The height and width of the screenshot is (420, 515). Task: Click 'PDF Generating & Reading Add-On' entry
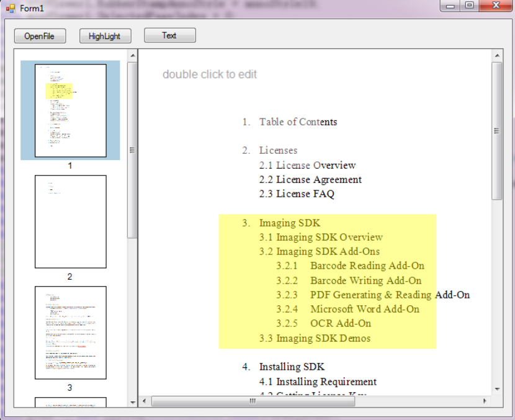click(390, 295)
